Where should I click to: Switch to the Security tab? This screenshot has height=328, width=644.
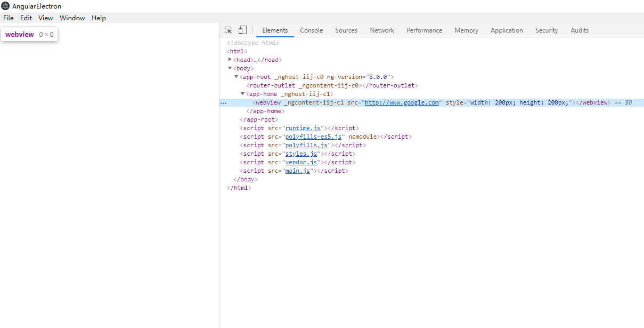tap(546, 30)
